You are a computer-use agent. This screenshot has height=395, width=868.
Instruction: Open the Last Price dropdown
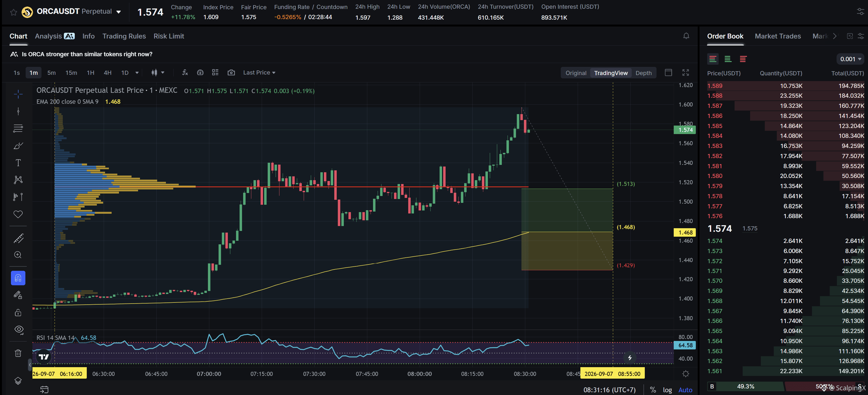(259, 72)
